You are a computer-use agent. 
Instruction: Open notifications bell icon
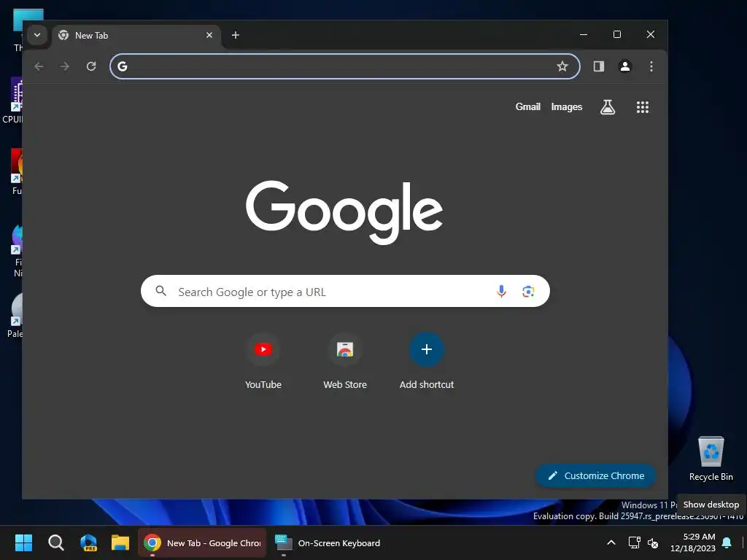click(727, 542)
